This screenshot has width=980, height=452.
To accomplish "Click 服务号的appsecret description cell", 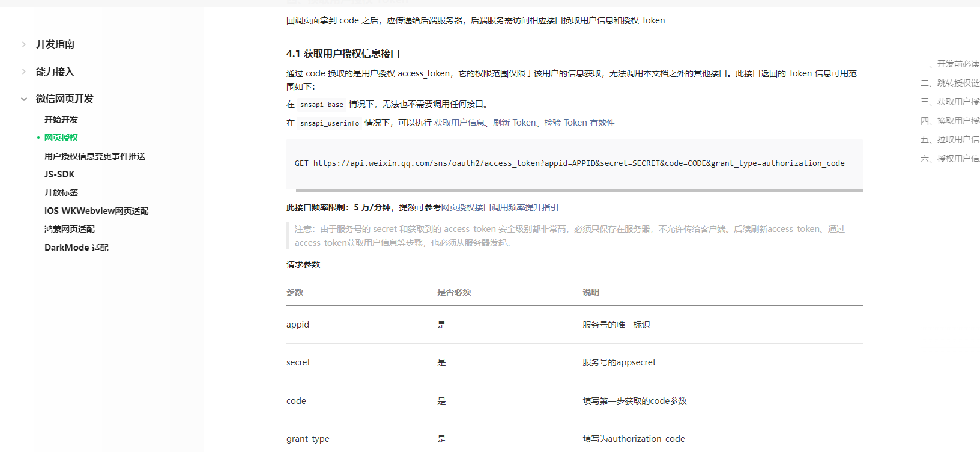I will [x=619, y=362].
